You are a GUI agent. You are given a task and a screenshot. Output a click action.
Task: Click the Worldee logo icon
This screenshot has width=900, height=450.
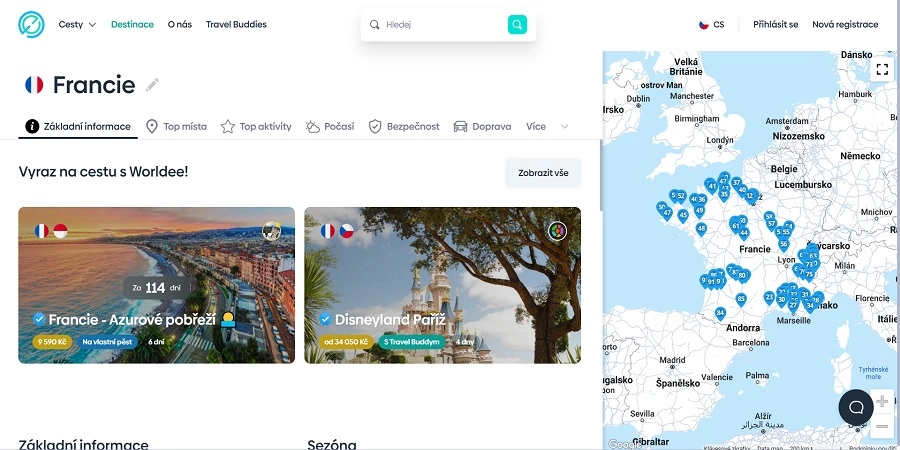[31, 25]
